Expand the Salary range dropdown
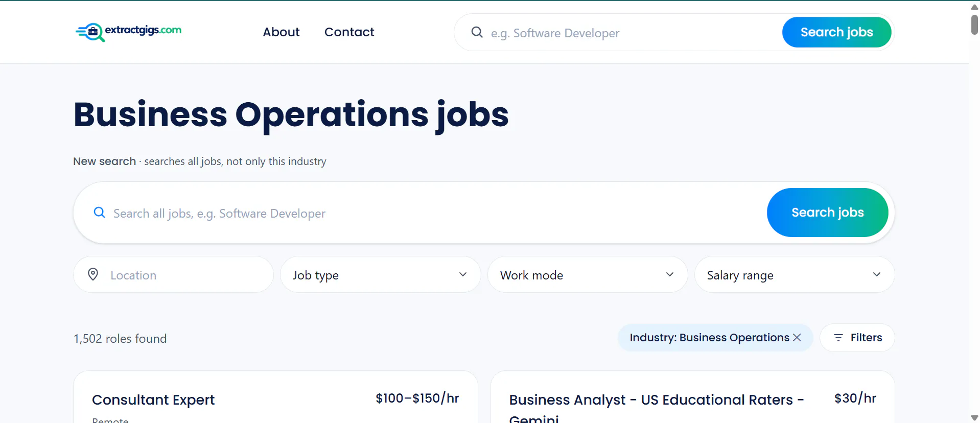Viewport: 980px width, 423px height. (795, 274)
